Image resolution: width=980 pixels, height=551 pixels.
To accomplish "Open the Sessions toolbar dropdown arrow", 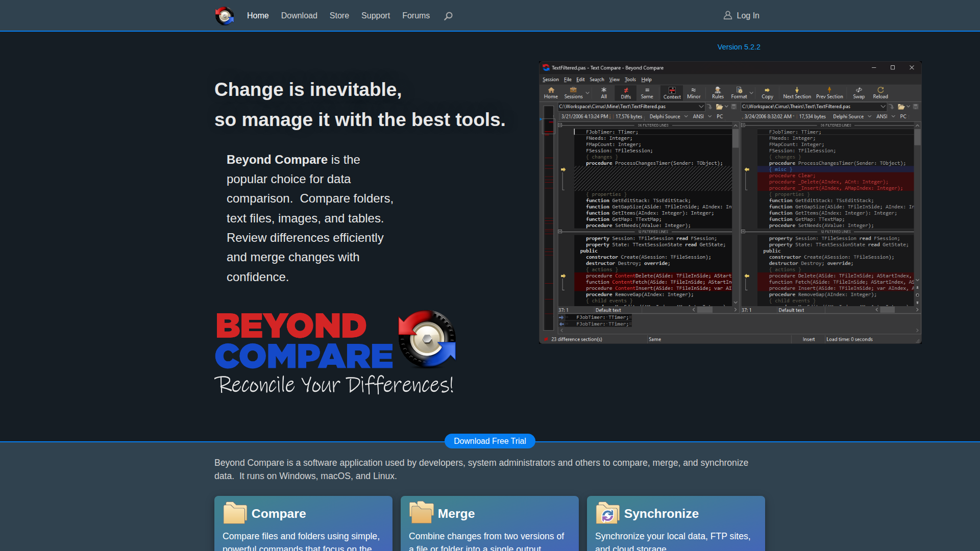I will 587,93.
